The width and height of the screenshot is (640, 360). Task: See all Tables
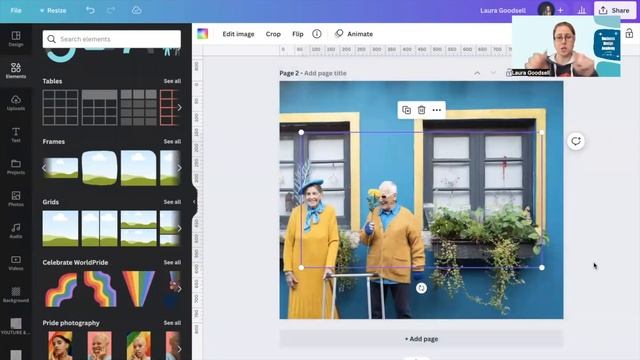[x=172, y=81]
